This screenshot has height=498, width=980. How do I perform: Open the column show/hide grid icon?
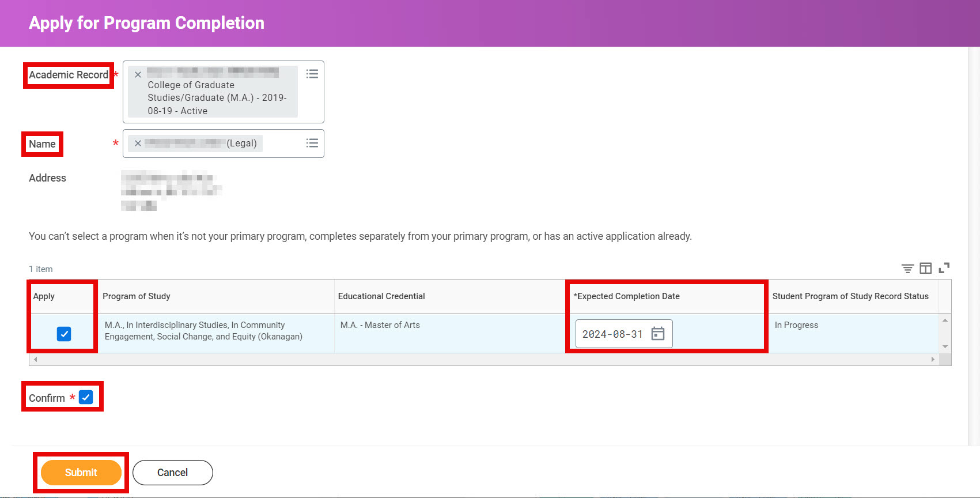click(925, 269)
